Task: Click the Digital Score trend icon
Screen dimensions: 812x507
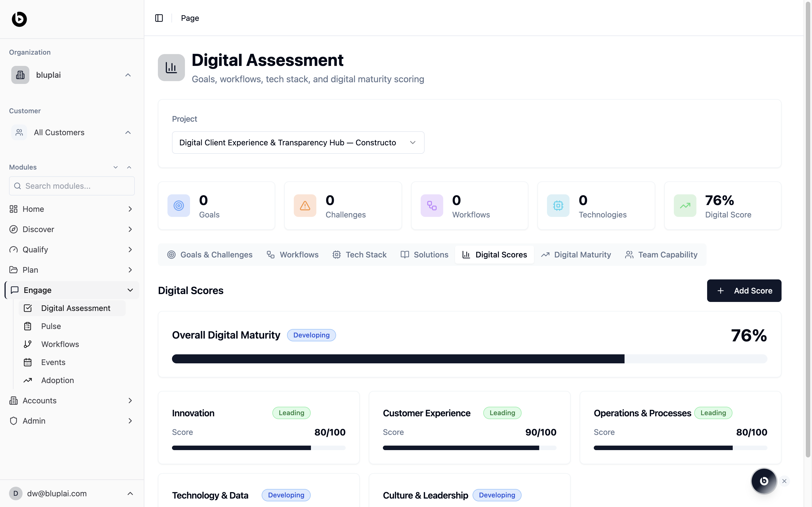Action: click(685, 206)
